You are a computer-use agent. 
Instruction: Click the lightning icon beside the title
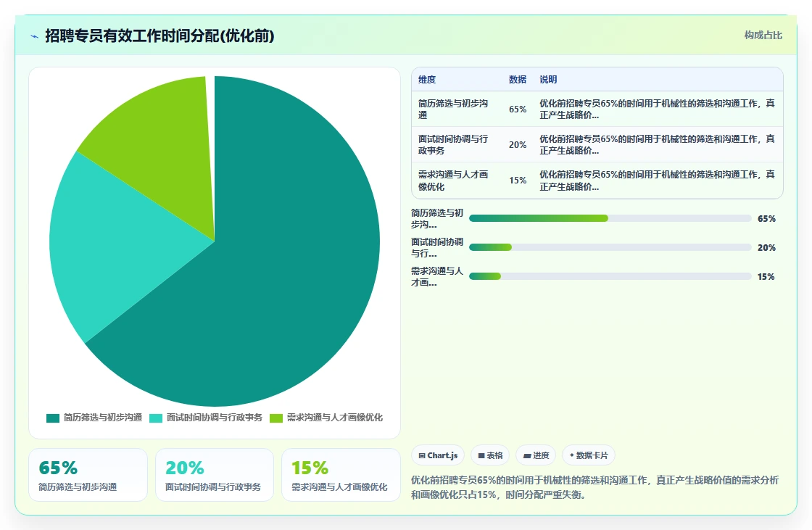[35, 36]
